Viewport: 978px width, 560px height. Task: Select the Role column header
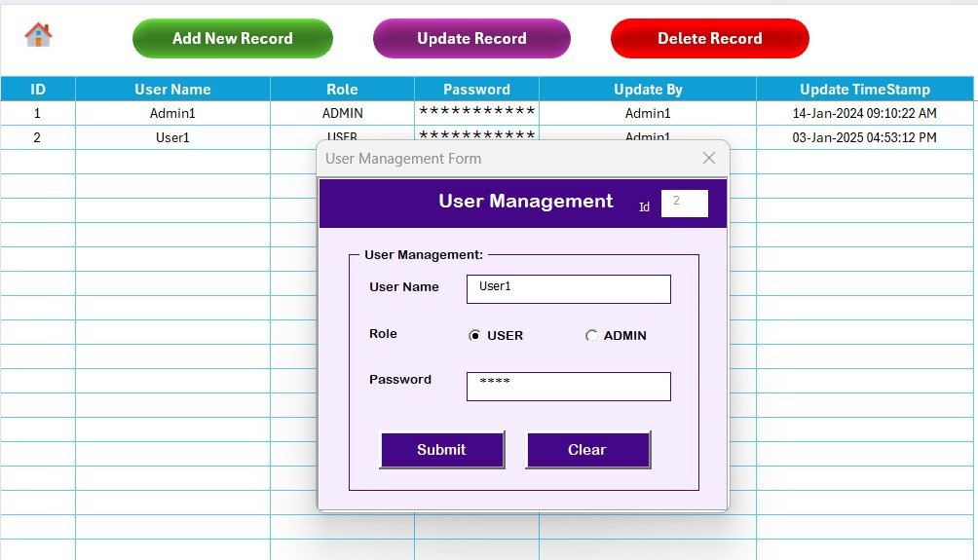tap(343, 90)
